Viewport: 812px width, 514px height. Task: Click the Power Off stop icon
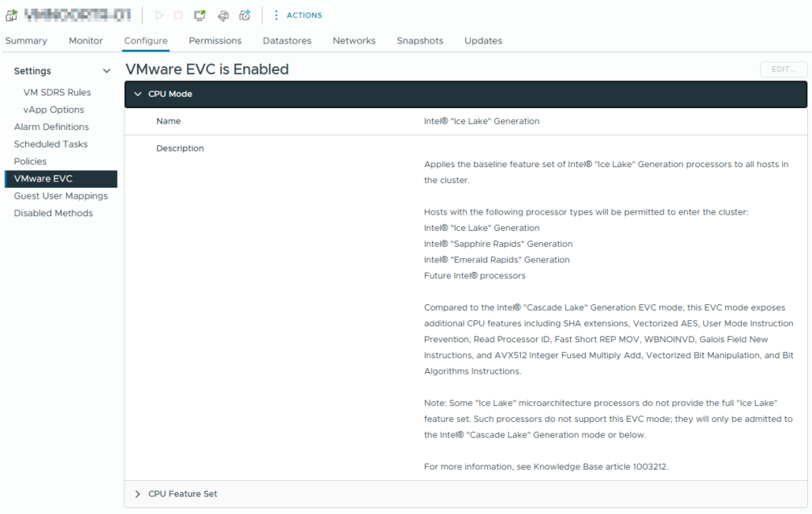(178, 15)
